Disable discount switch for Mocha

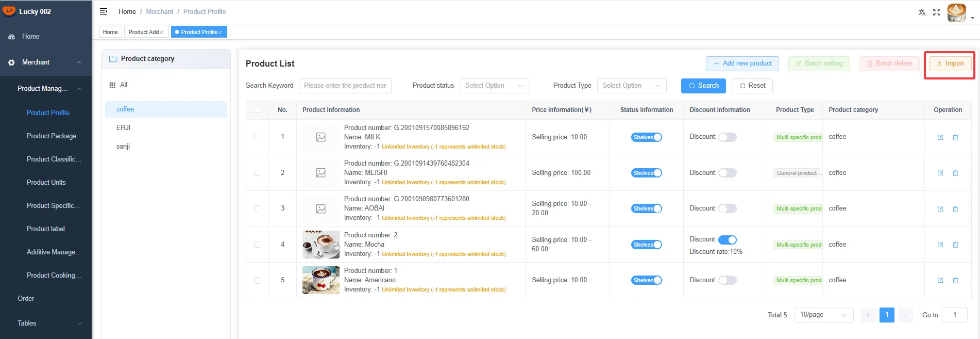pos(728,240)
